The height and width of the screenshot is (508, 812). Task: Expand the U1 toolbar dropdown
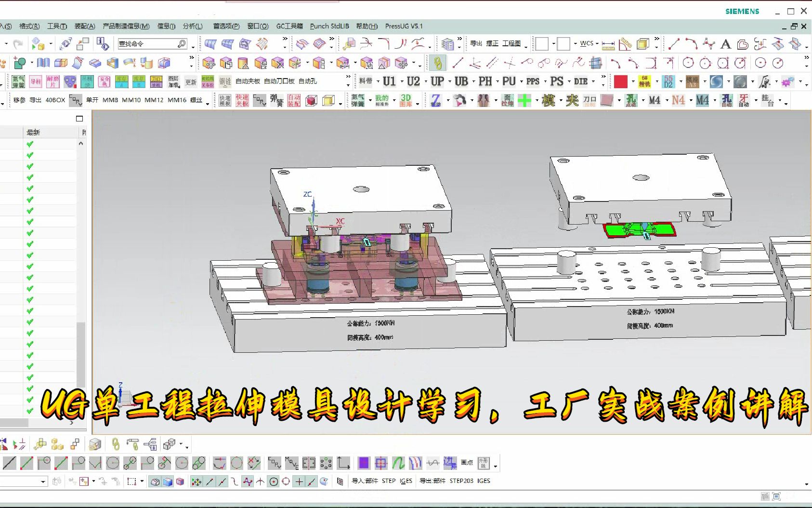402,82
